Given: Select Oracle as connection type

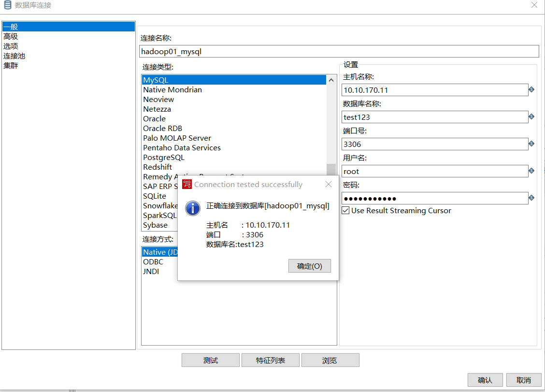Looking at the screenshot, I should (154, 118).
